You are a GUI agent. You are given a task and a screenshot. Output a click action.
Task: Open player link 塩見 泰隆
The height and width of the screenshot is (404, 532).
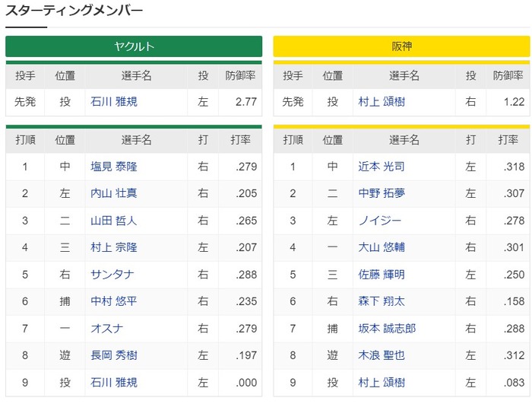coord(113,167)
